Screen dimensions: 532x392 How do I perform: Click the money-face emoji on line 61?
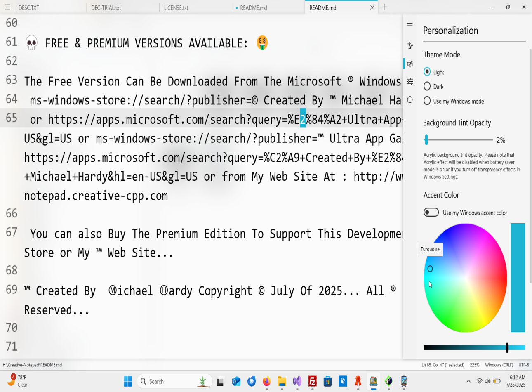click(262, 43)
